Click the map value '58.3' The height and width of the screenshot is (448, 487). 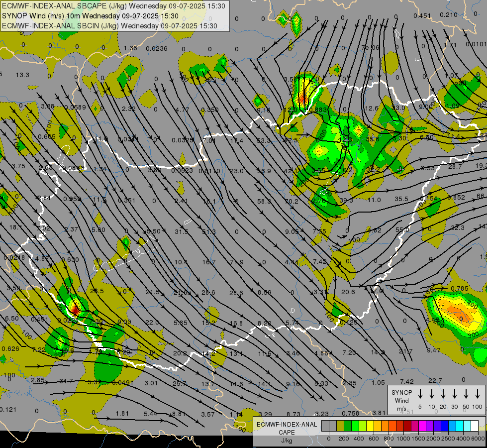point(264,201)
